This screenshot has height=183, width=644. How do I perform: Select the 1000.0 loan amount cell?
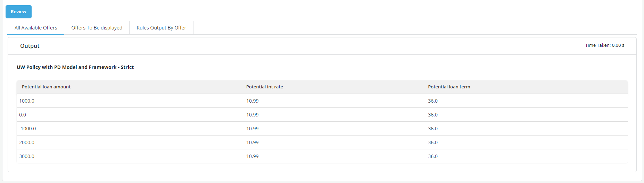tap(27, 101)
